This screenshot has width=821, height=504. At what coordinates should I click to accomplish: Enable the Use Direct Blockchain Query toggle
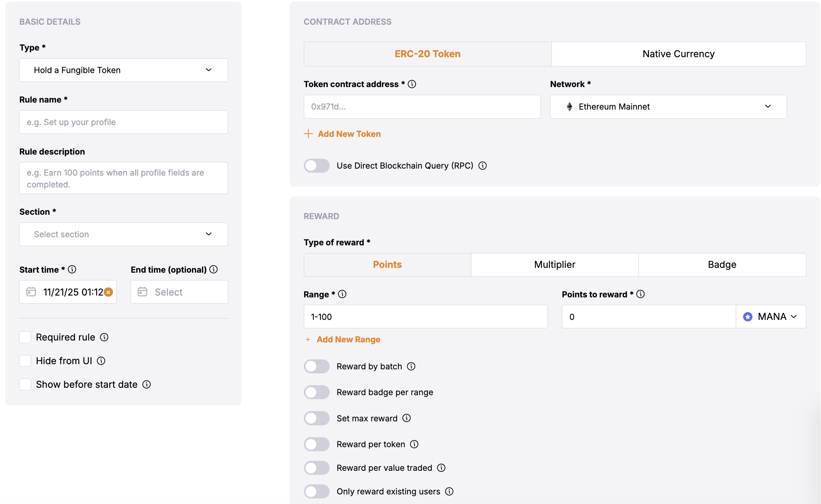tap(316, 166)
